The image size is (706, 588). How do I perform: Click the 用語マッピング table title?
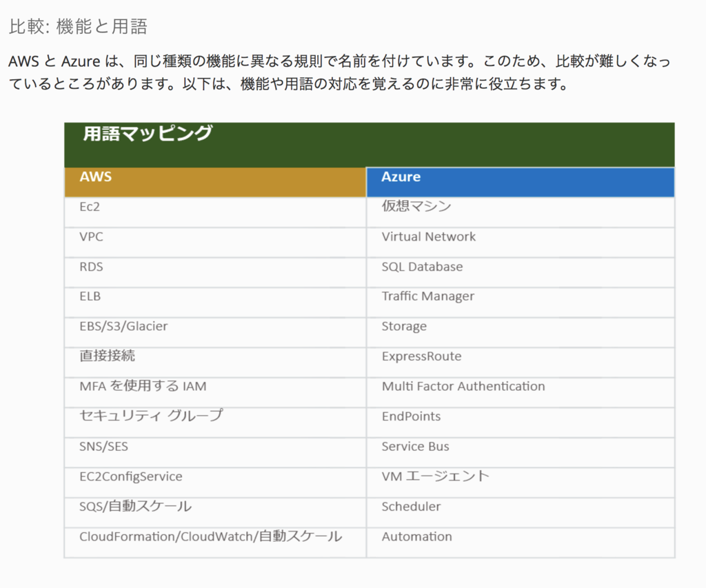coord(148,134)
